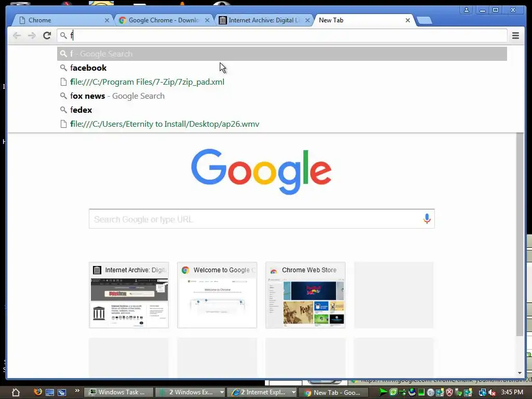Click the muted volume tray icon

[x=493, y=393]
